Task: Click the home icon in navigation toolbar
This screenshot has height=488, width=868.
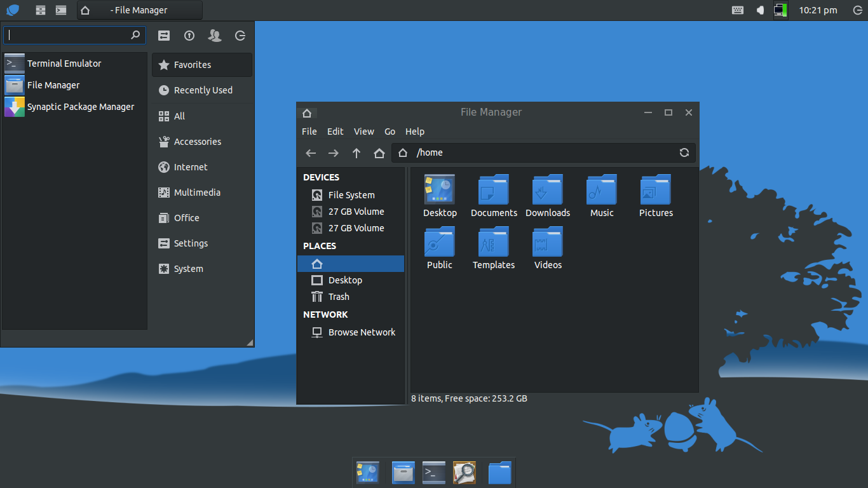Action: 379,152
